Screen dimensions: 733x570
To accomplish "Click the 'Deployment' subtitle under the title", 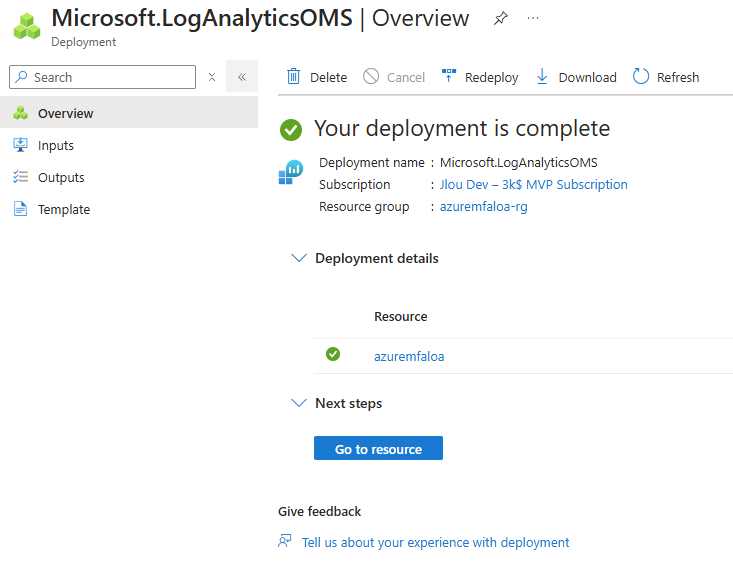I will pyautogui.click(x=84, y=42).
